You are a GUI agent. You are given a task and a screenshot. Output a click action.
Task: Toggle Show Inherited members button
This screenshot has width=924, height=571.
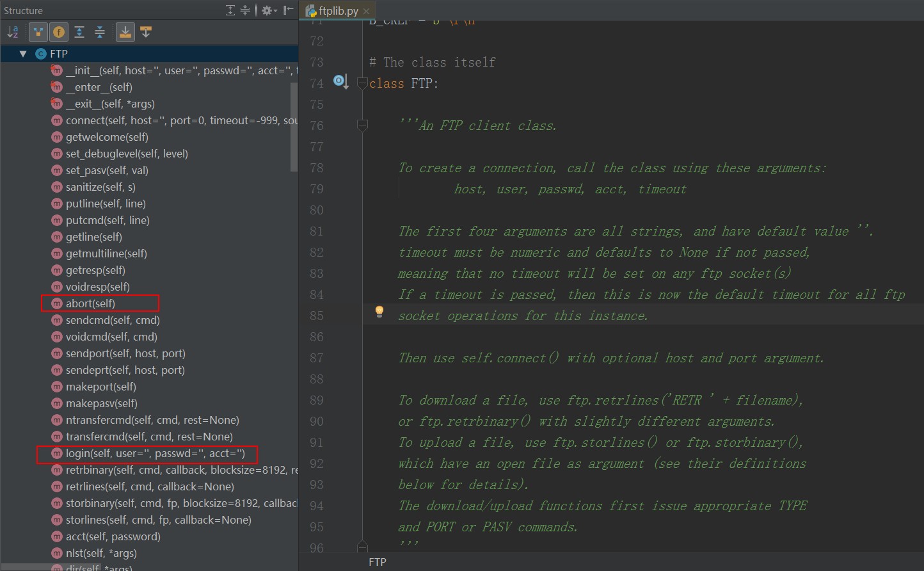tap(38, 32)
